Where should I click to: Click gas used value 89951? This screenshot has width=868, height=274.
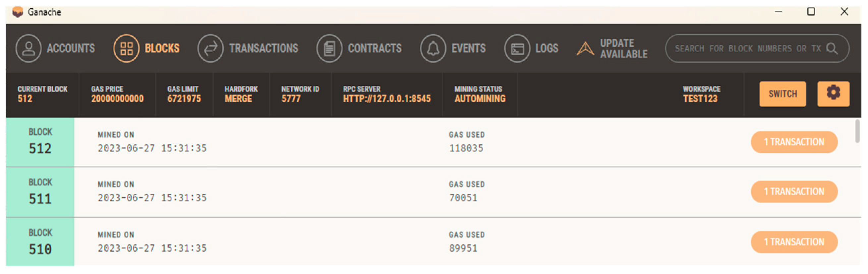pyautogui.click(x=463, y=248)
